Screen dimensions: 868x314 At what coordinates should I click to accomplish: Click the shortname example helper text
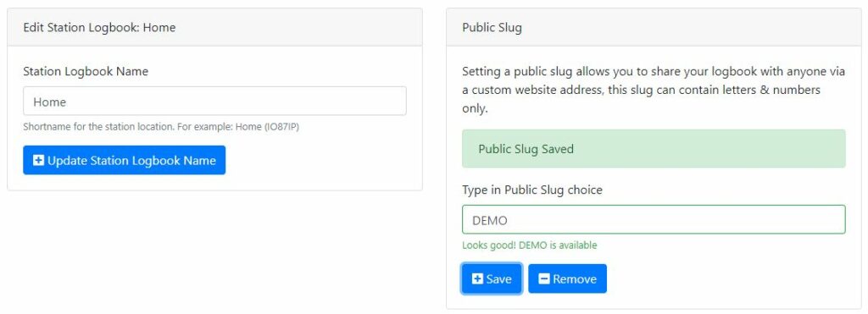(x=161, y=127)
